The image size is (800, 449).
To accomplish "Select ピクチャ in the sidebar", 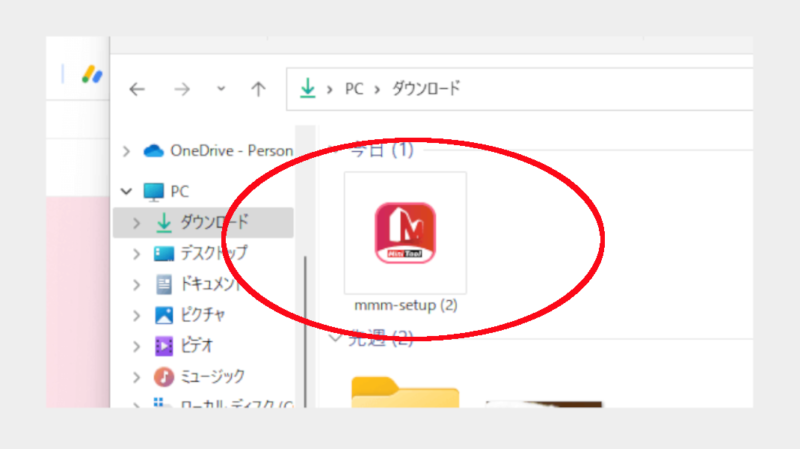I will point(203,315).
